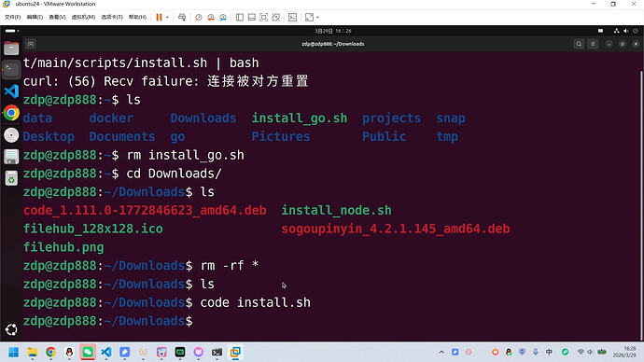Click the 'rm -rf *' command text
644x362 pixels.
tap(230, 266)
